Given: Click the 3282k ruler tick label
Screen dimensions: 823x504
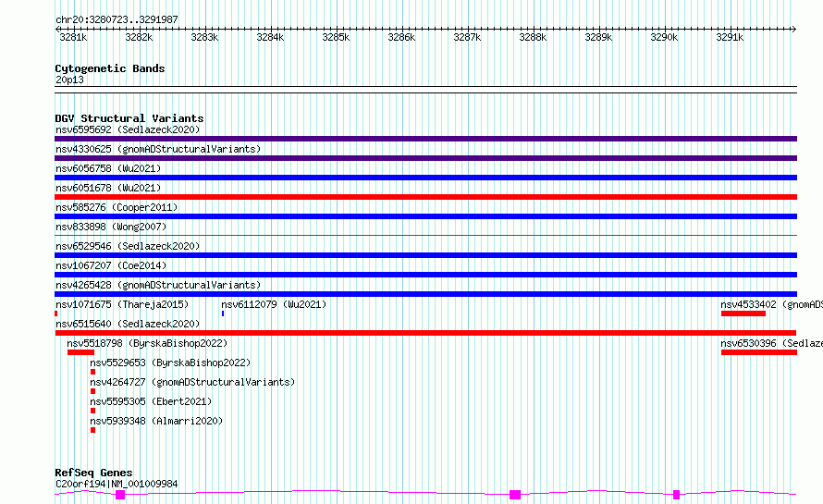Looking at the screenshot, I should point(139,37).
